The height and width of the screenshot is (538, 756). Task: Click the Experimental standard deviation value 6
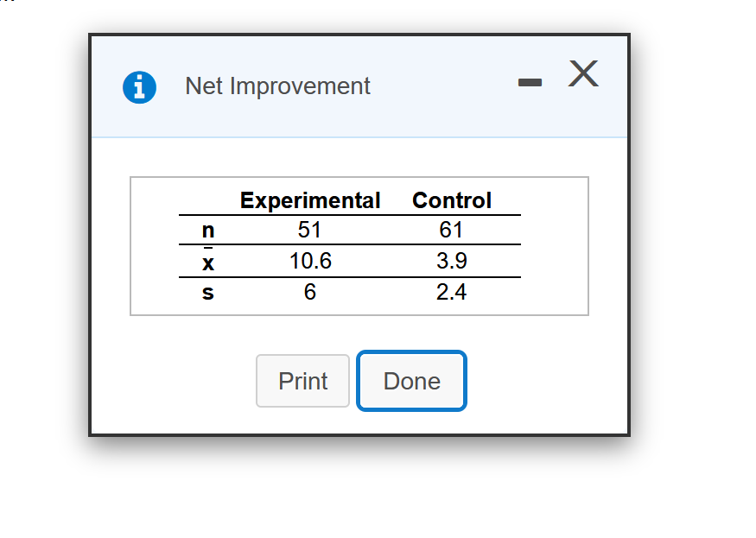click(310, 292)
